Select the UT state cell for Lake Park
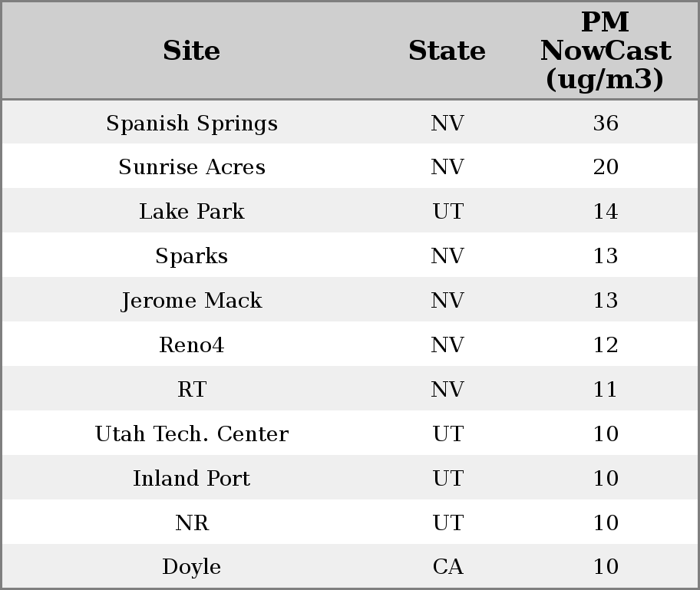This screenshot has width=700, height=590. click(447, 212)
